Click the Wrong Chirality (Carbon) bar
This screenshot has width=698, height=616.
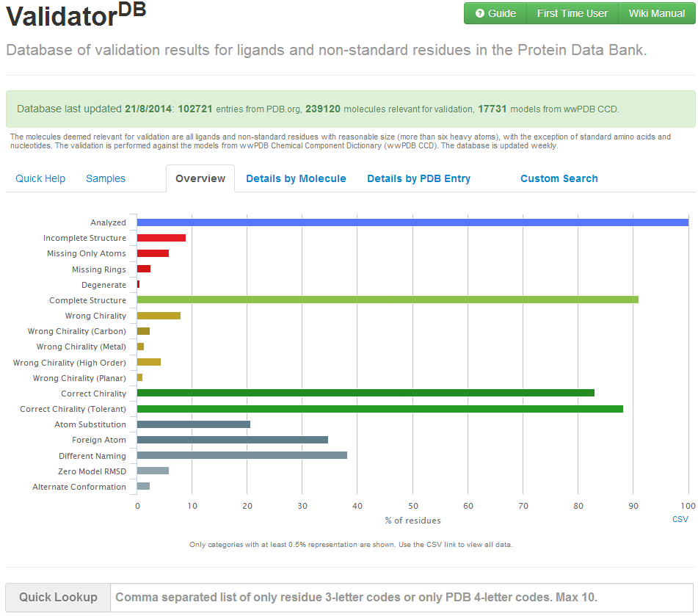pyautogui.click(x=143, y=331)
